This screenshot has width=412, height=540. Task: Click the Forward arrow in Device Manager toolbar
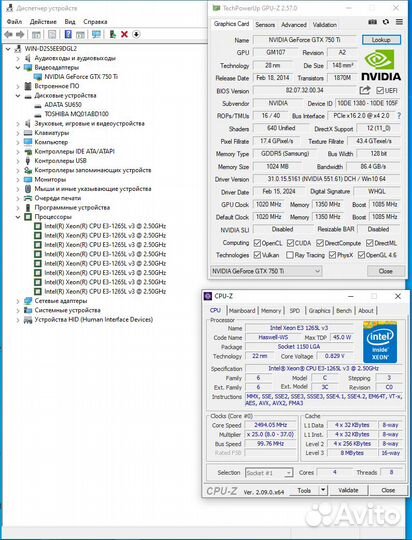click(20, 34)
